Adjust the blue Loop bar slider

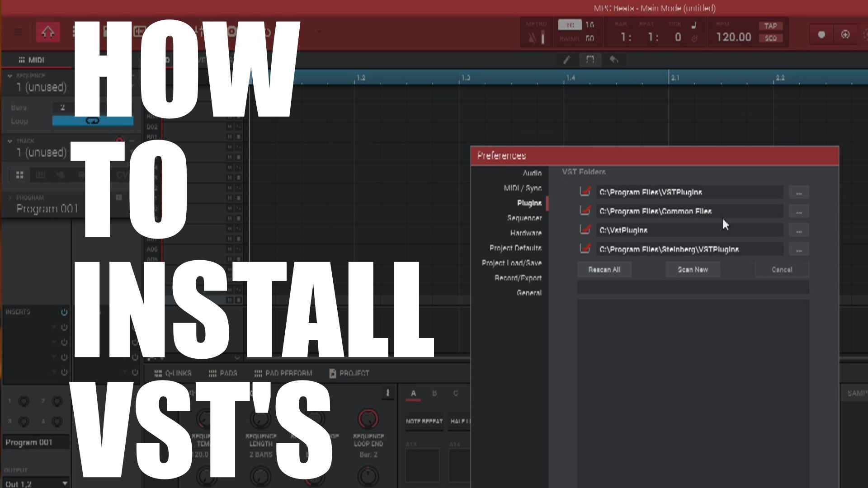93,121
